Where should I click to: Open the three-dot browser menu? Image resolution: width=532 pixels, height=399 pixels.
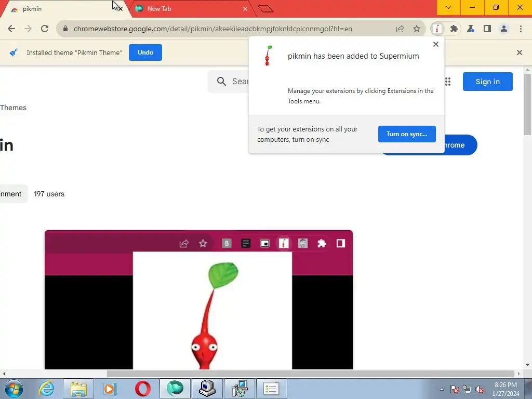pos(521,29)
